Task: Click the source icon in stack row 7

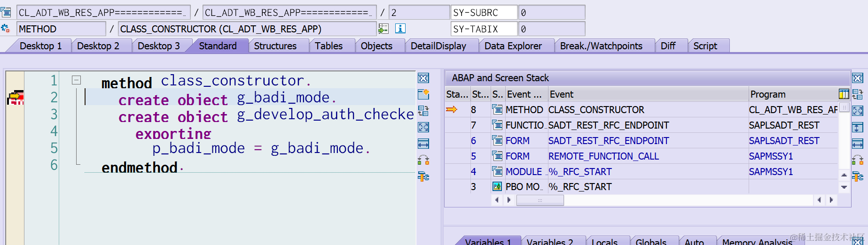Action: click(x=497, y=125)
